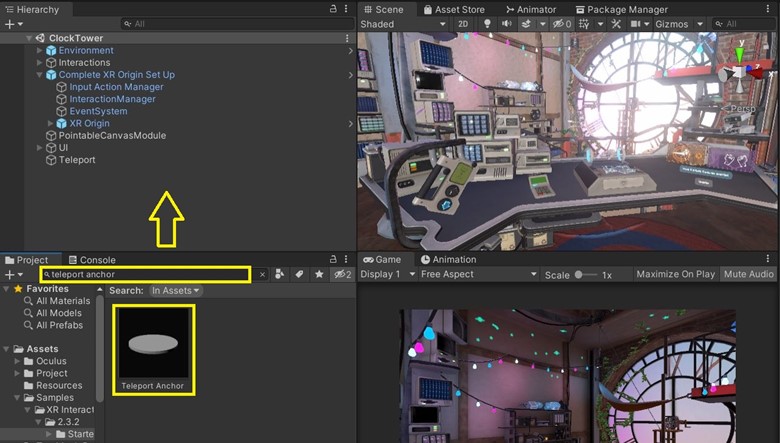Image resolution: width=780 pixels, height=443 pixels.
Task: Select All Materials favorite search
Action: [x=63, y=301]
